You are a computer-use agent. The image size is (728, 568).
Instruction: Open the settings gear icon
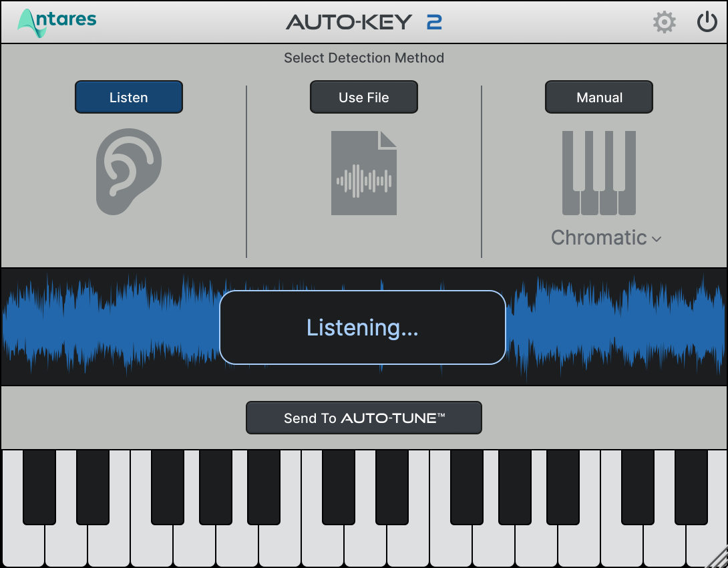tap(664, 21)
